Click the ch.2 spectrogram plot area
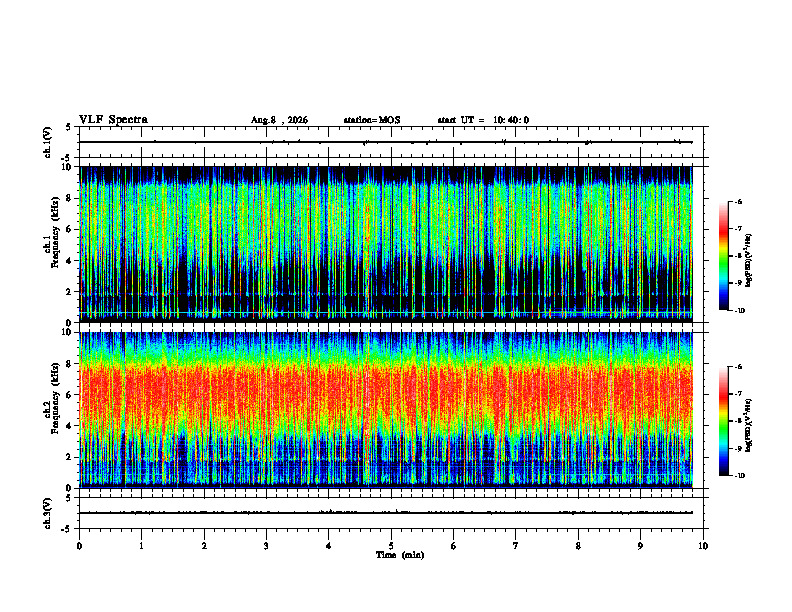792x612 pixels. tap(386, 410)
